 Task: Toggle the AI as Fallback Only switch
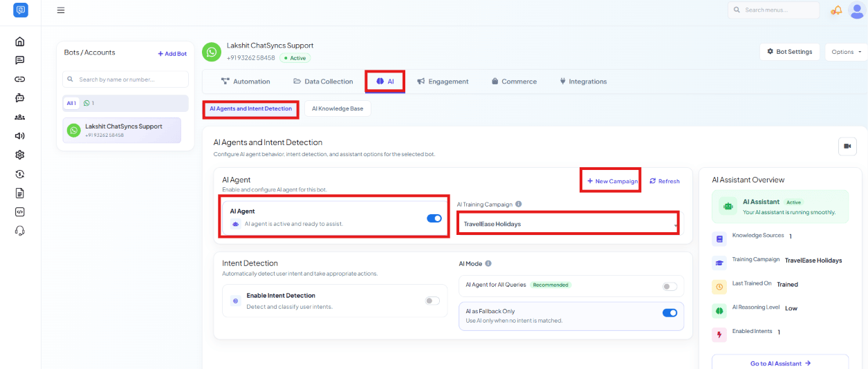(670, 312)
